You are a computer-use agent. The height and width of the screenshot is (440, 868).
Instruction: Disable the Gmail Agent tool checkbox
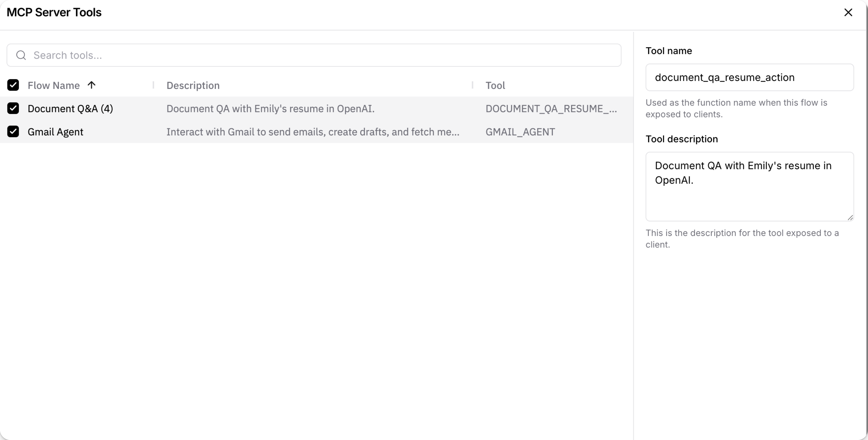(x=13, y=131)
